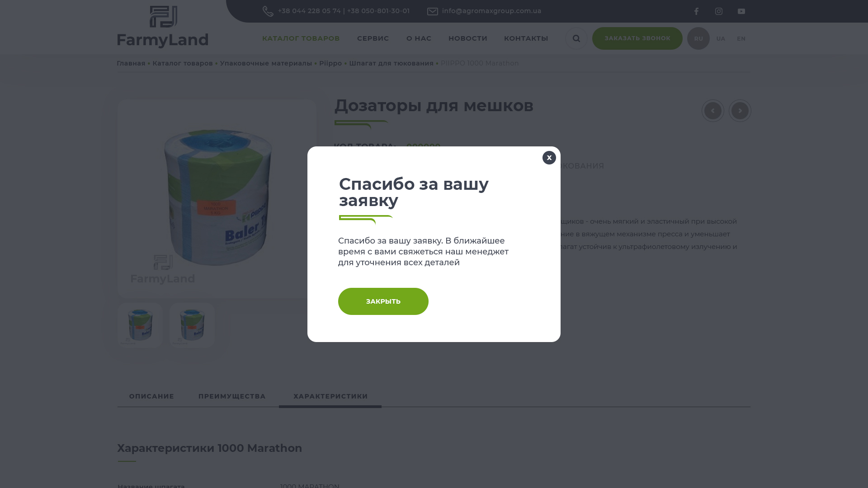The image size is (868, 488).
Task: Click the search magnifier icon
Action: pos(576,38)
